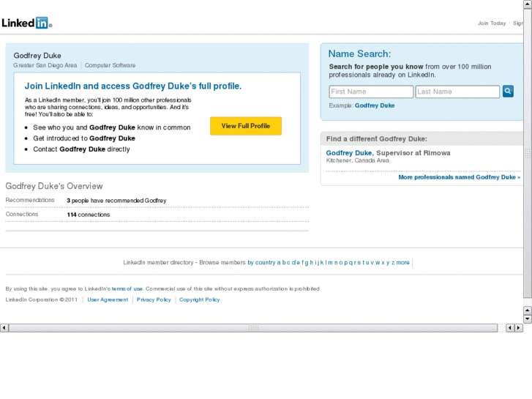Click the Join LinkedIn and access full profile heading
The width and height of the screenshot is (532, 399).
[133, 86]
